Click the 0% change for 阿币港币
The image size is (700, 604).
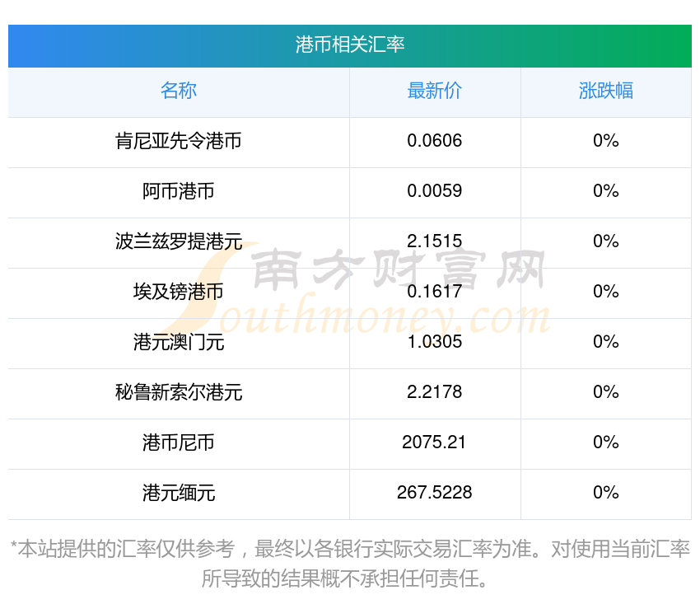click(606, 191)
